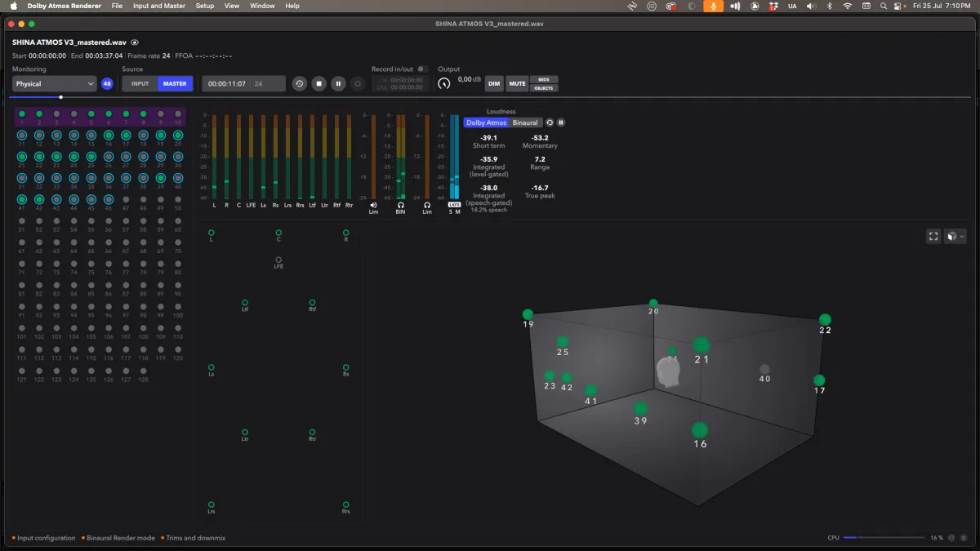This screenshot has width=980, height=551.
Task: Click the LKFS loudness meter badge
Action: [x=455, y=205]
